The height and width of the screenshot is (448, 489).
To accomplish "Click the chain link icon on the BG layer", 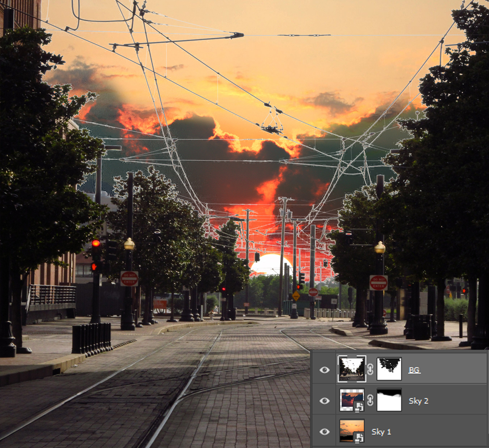I will [x=370, y=370].
